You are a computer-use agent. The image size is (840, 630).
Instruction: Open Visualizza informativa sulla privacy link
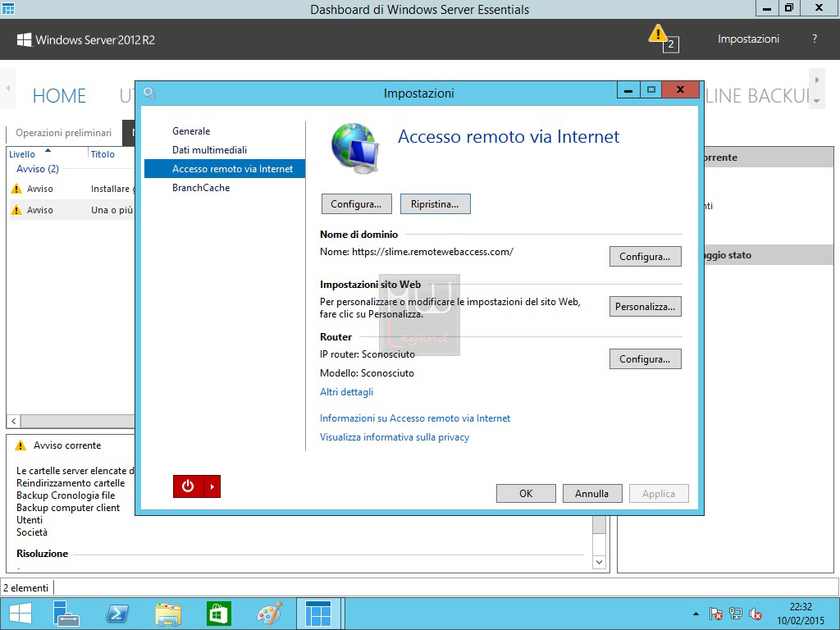[395, 437]
